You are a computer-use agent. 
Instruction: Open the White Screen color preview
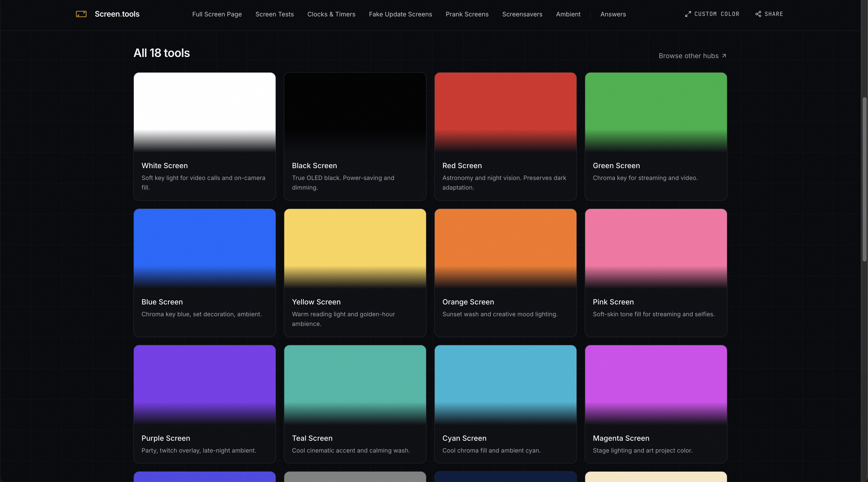coord(204,112)
